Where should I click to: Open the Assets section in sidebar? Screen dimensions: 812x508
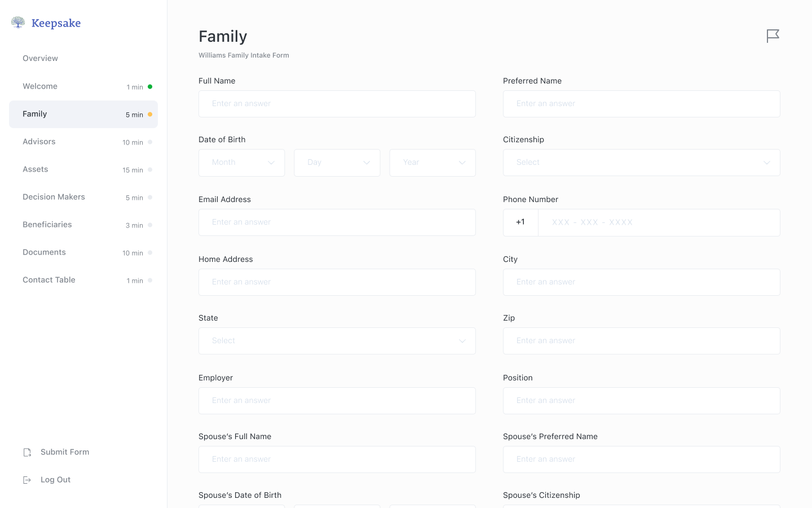pos(36,169)
